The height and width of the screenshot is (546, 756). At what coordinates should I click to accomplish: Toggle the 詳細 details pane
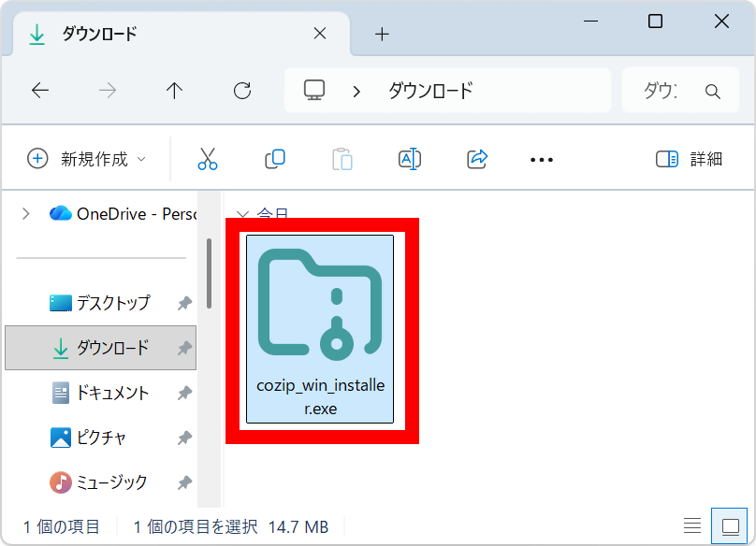tap(690, 159)
